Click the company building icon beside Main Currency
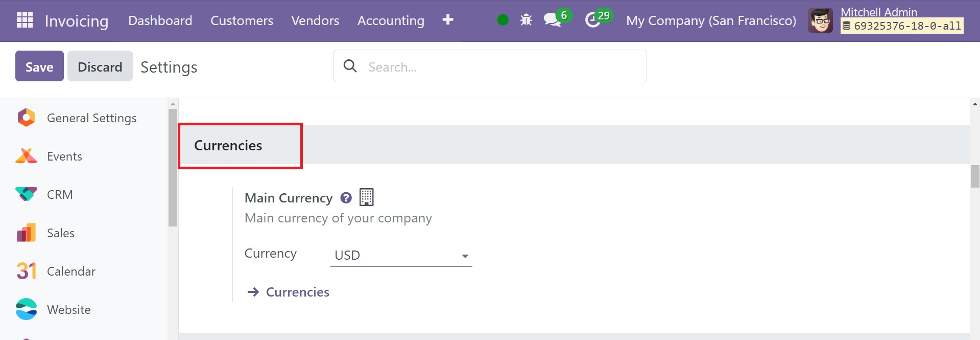 pos(367,197)
